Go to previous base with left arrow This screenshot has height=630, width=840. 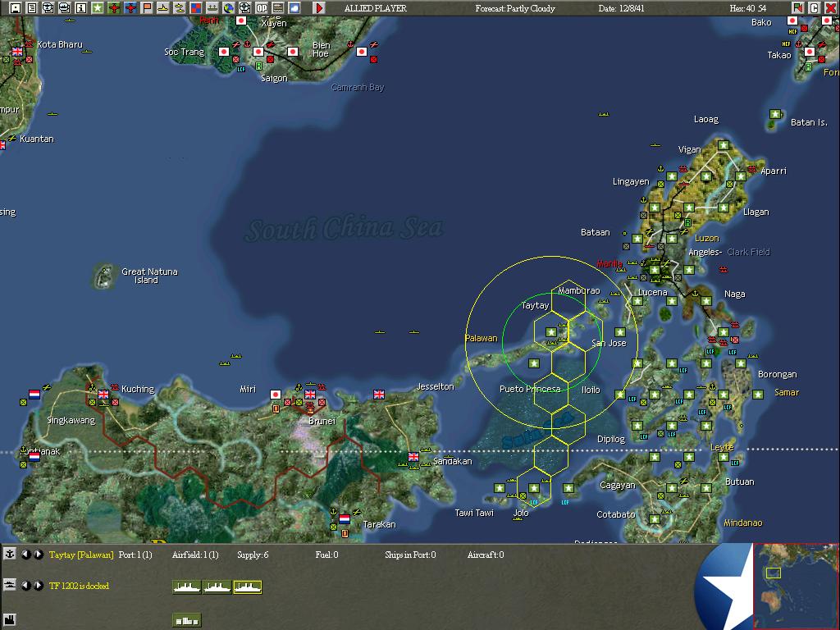coord(25,554)
